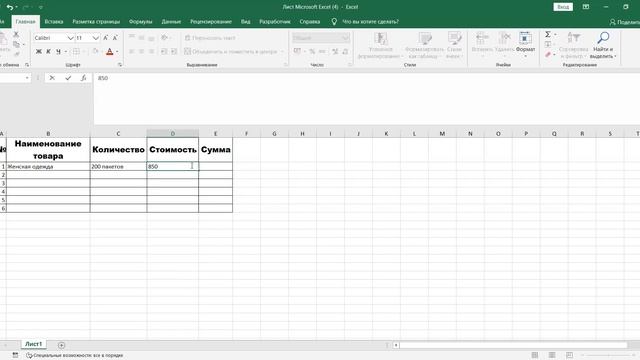Apply the red font color A button
The width and height of the screenshot is (640, 360).
(109, 51)
